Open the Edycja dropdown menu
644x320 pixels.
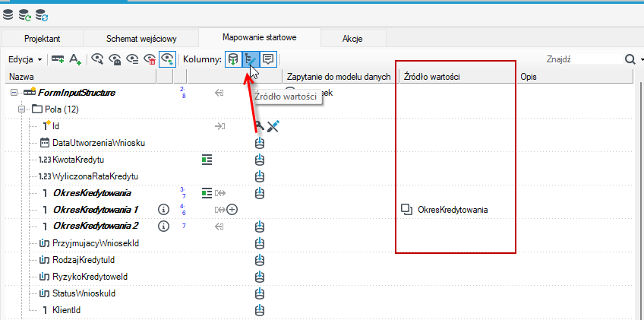click(25, 59)
